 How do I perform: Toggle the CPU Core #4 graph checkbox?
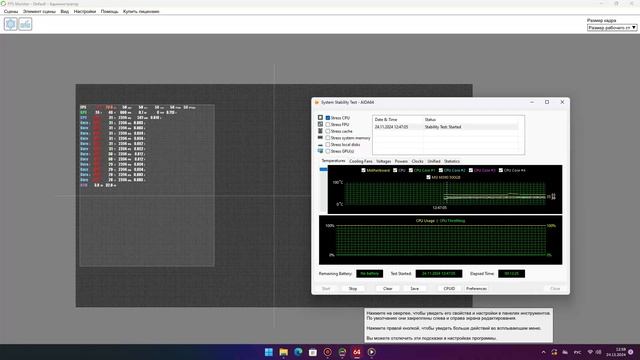coord(501,170)
